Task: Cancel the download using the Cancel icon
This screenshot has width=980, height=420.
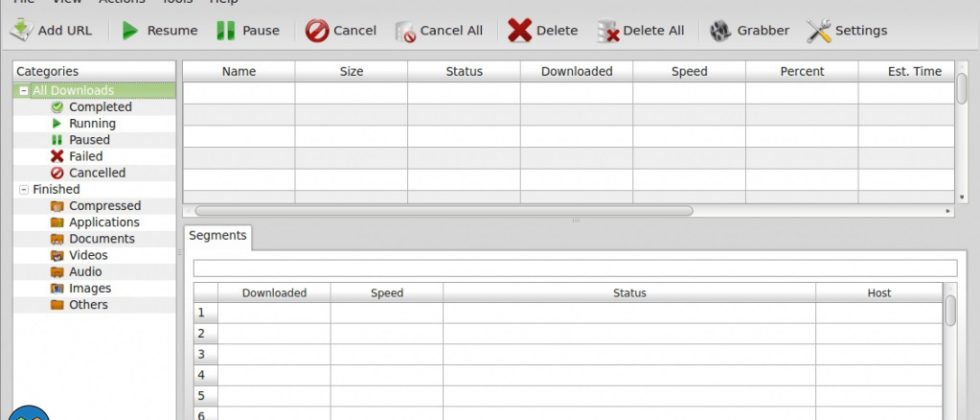Action: coord(317,30)
